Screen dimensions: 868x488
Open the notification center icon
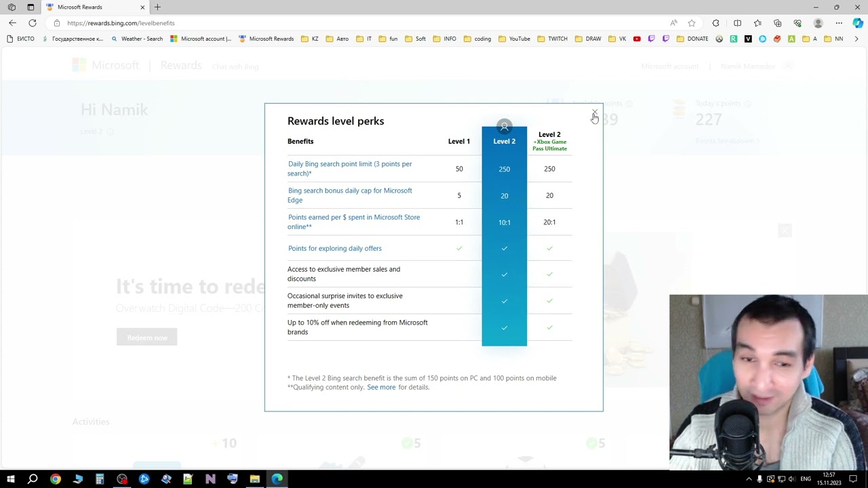point(854,479)
